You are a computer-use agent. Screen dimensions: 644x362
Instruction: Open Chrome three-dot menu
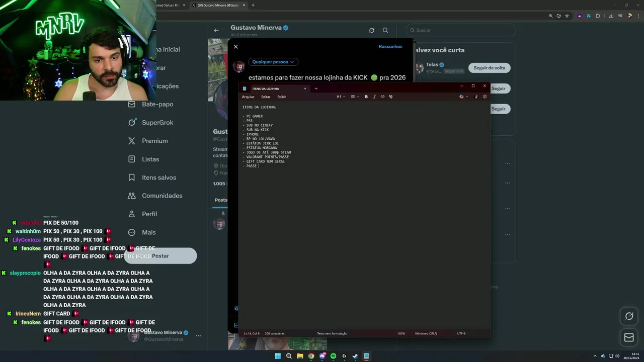pos(638,16)
